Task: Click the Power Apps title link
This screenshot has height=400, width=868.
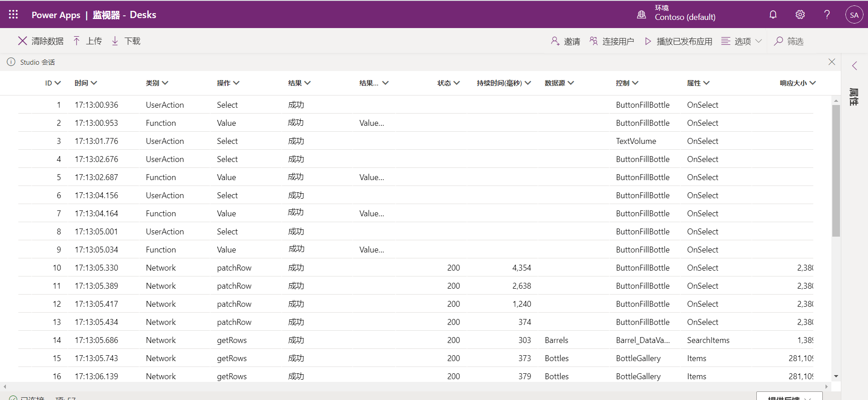Action: click(56, 15)
